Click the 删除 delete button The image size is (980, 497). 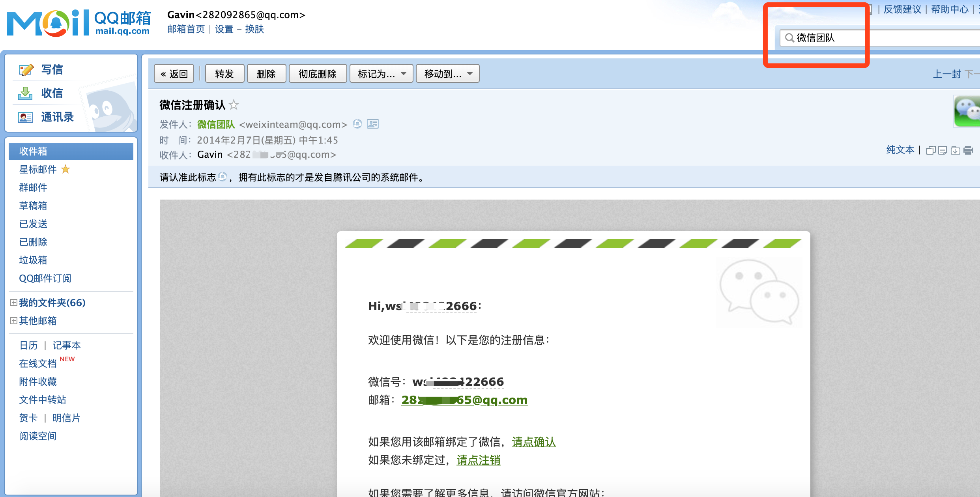[266, 74]
